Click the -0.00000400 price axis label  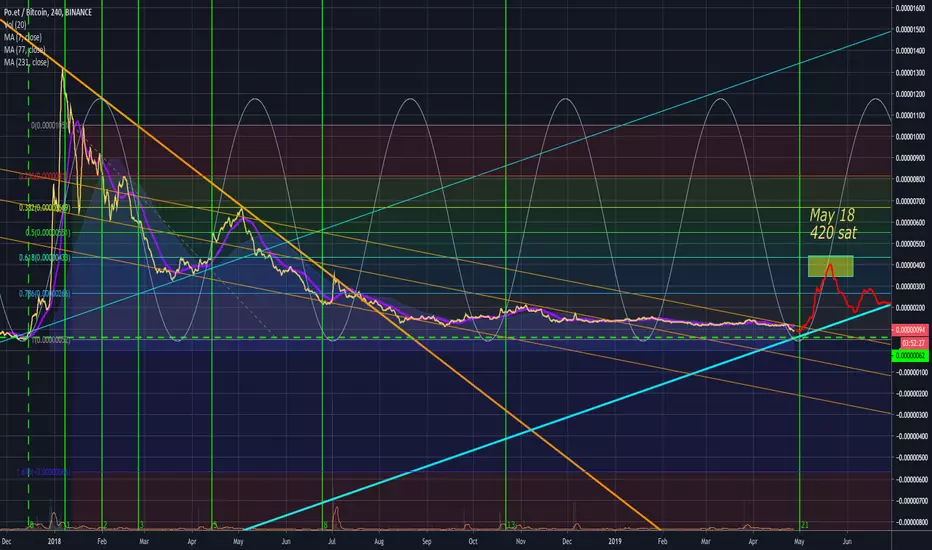click(x=911, y=436)
